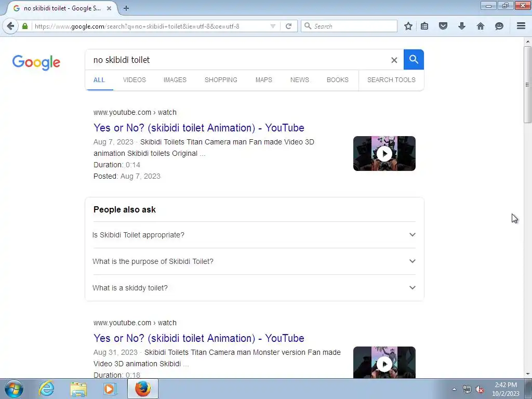Show hidden system tray icons arrow

[x=454, y=389]
